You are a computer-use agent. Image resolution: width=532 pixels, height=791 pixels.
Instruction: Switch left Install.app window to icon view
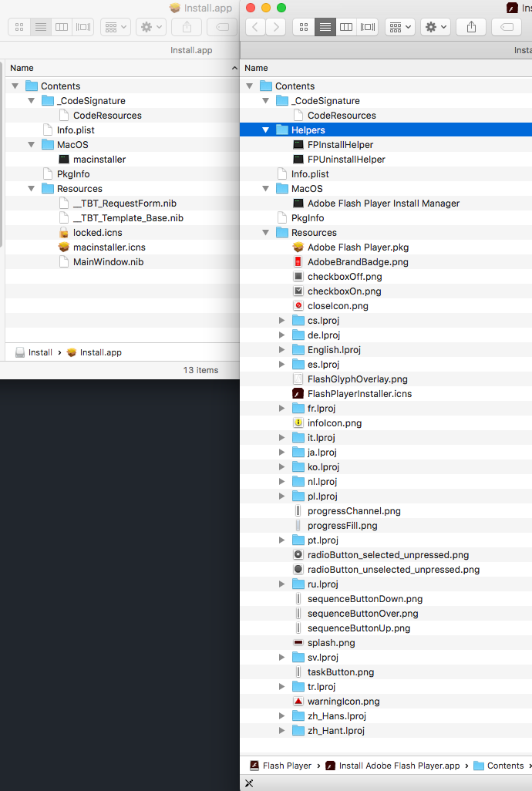tap(19, 27)
